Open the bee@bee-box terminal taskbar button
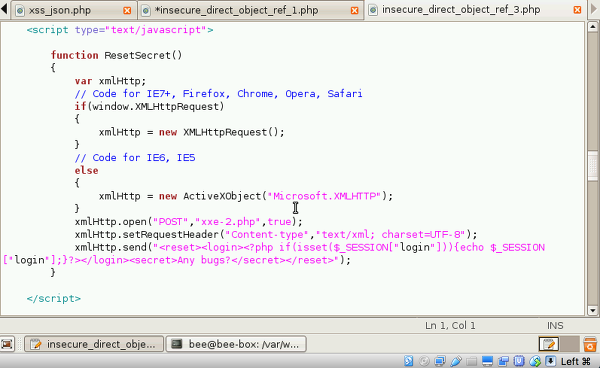The height and width of the screenshot is (368, 600). [236, 344]
